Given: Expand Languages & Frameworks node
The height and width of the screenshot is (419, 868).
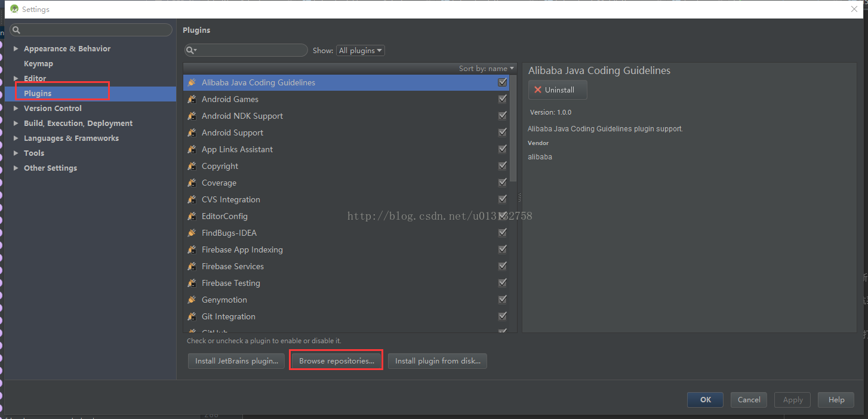Looking at the screenshot, I should coord(16,138).
